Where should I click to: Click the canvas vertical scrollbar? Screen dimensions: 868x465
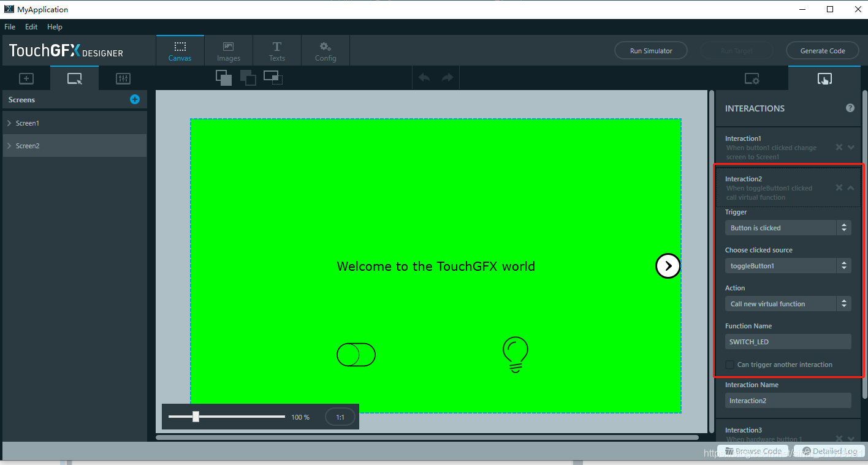point(712,262)
